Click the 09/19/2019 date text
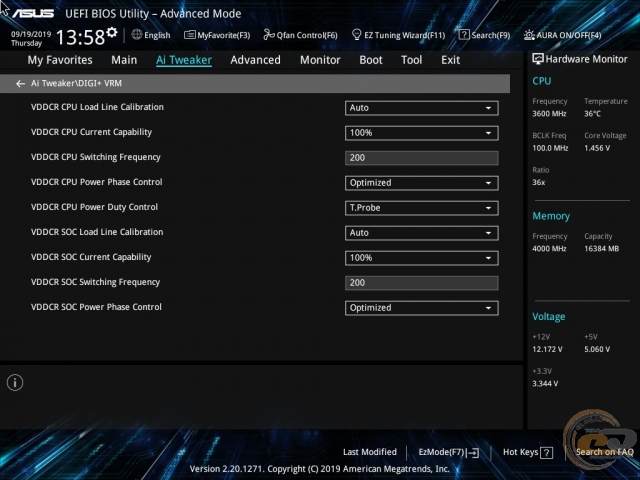The width and height of the screenshot is (640, 480). [x=31, y=34]
